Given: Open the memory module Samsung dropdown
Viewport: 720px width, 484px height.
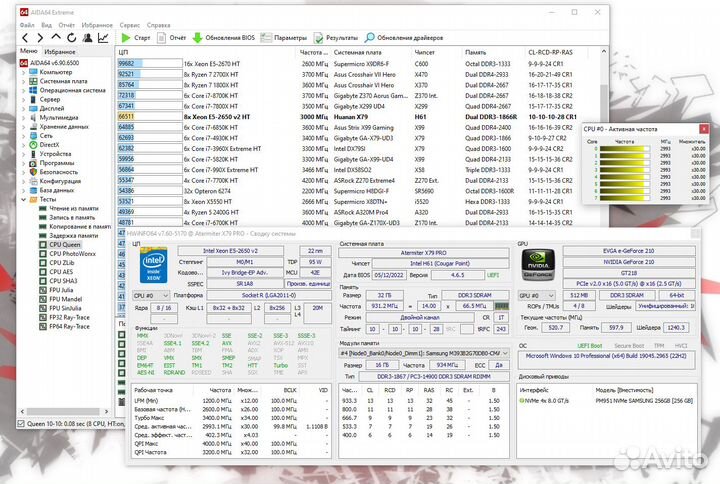Looking at the screenshot, I should (424, 353).
